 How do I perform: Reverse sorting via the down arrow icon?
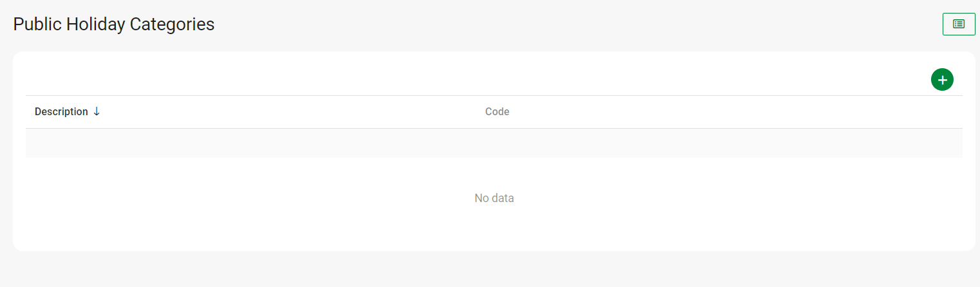(x=97, y=111)
